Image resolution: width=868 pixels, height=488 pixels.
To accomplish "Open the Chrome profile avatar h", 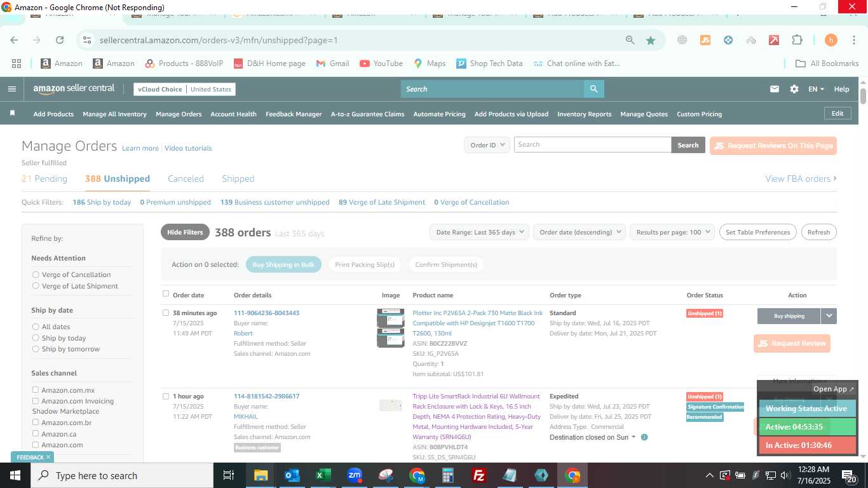I will tap(831, 40).
